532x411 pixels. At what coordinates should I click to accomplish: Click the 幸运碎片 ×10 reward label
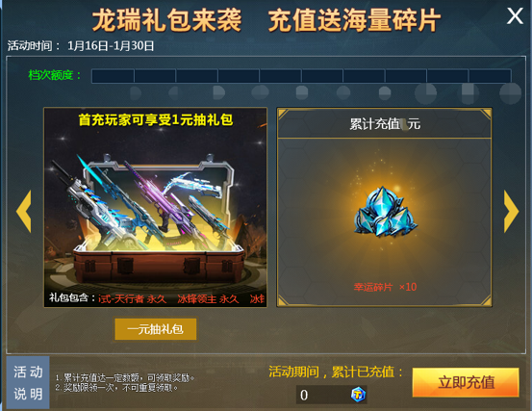[x=385, y=287]
